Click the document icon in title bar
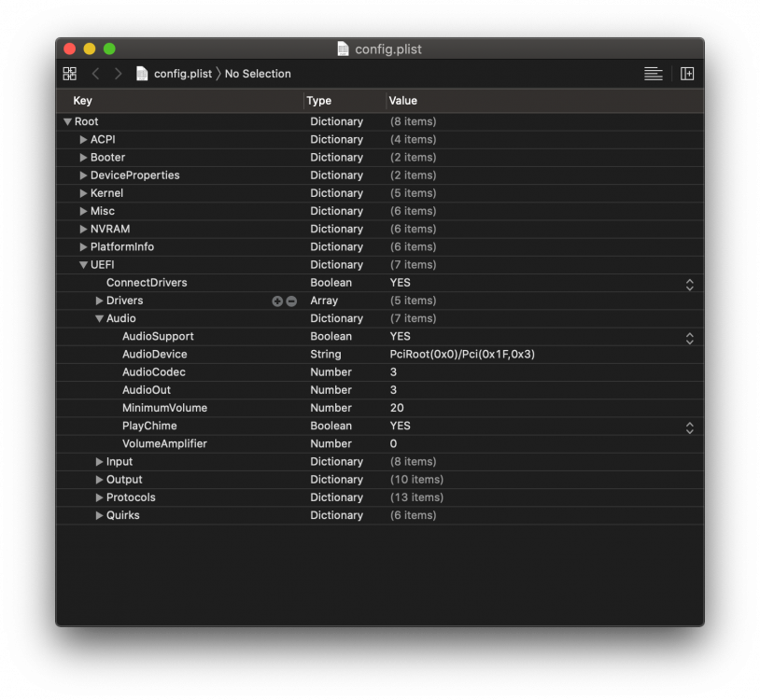The width and height of the screenshot is (760, 700). tap(343, 49)
